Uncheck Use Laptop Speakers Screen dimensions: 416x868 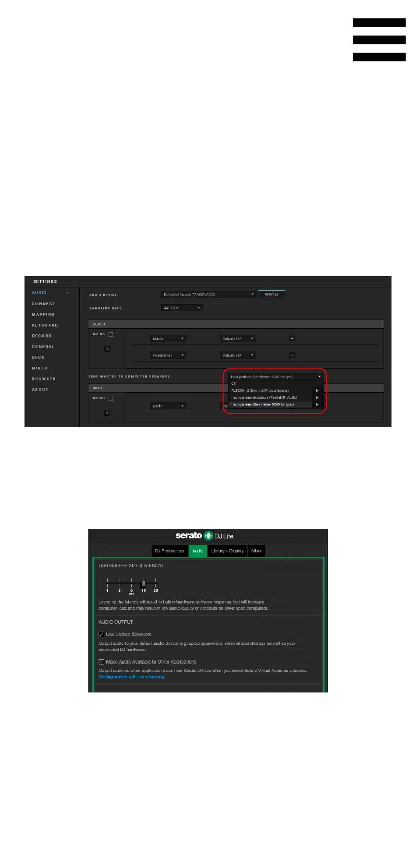click(102, 634)
